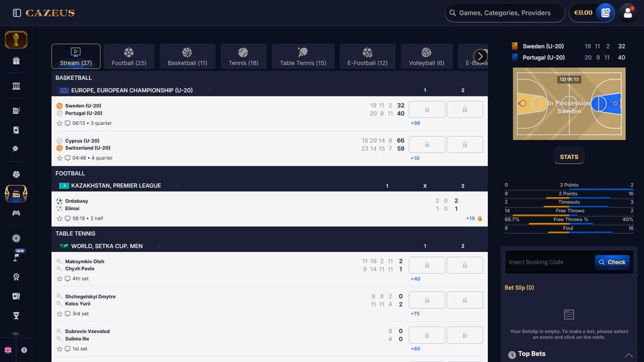Viewport: 644px width, 362px height.
Task: Open +40 markets for Maksymkiv match
Action: [x=415, y=279]
